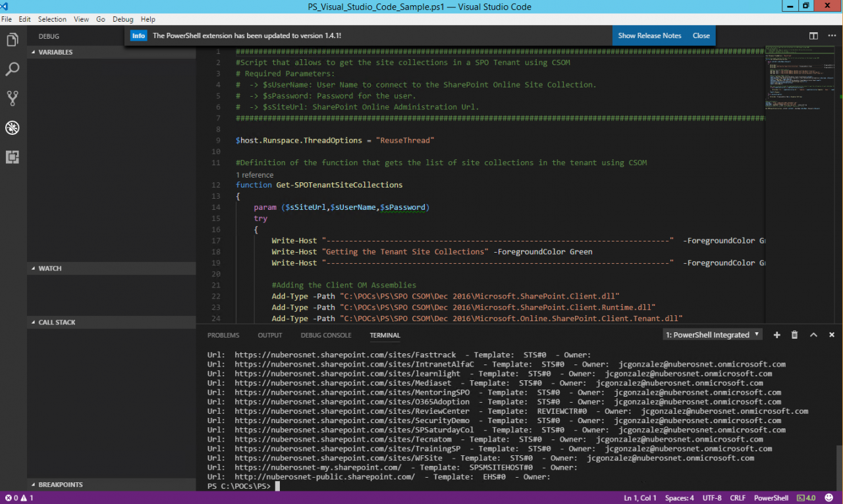
Task: Click errors and warnings count in status bar
Action: (x=19, y=498)
